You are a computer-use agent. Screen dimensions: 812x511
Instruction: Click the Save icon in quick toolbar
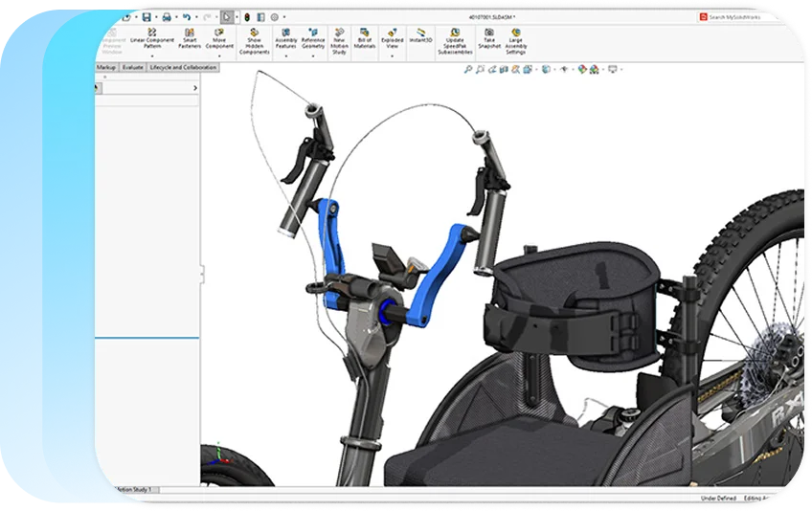147,17
